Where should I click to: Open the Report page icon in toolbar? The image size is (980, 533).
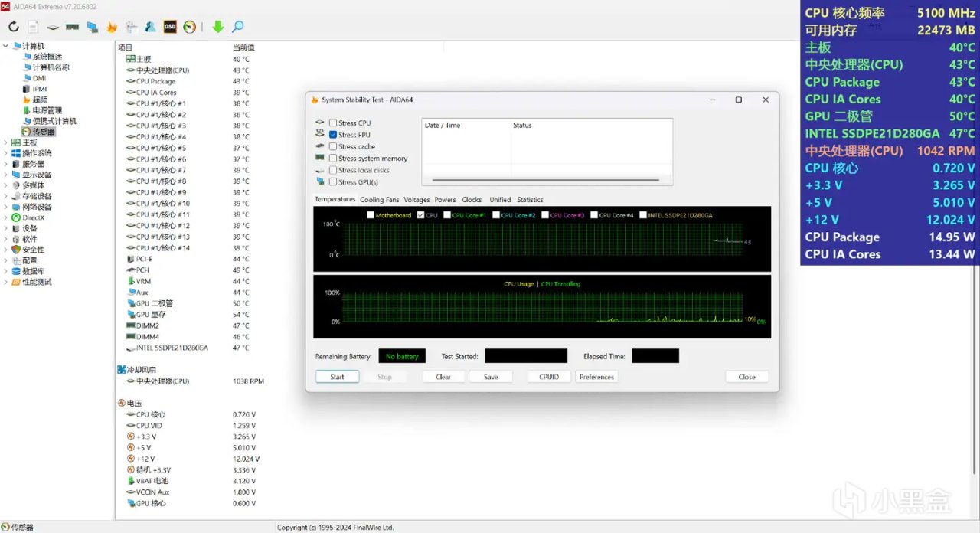point(33,27)
